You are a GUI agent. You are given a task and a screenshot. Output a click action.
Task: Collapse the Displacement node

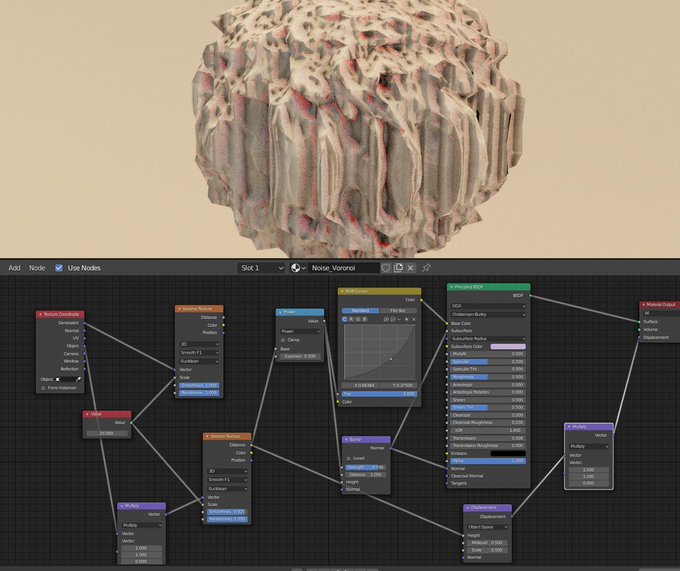468,508
